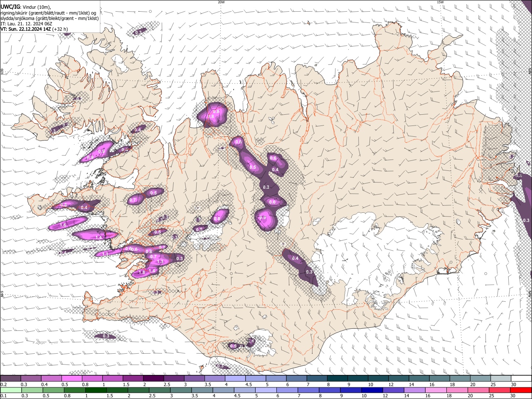Click the 0.2–0.3 dusky purple snow legend swatch

point(10,379)
